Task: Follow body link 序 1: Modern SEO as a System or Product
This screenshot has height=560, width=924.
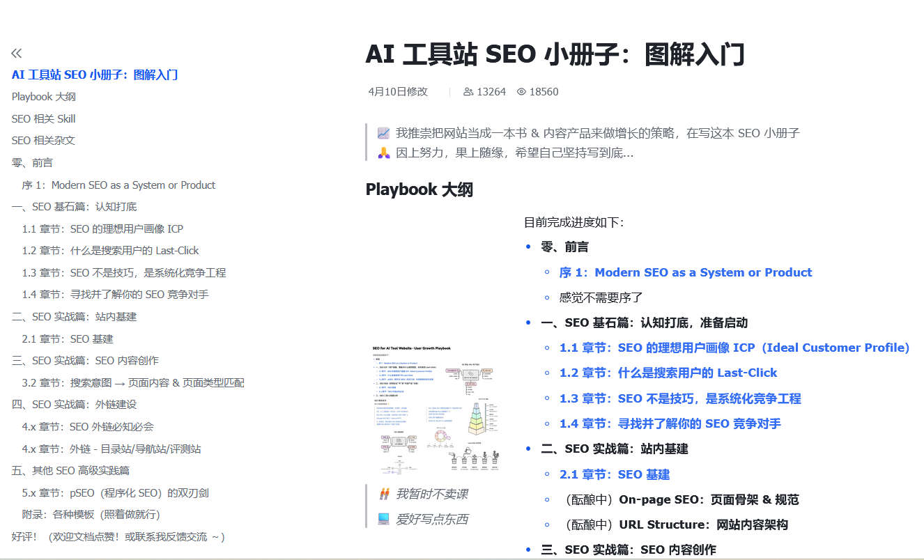Action: pyautogui.click(x=686, y=272)
